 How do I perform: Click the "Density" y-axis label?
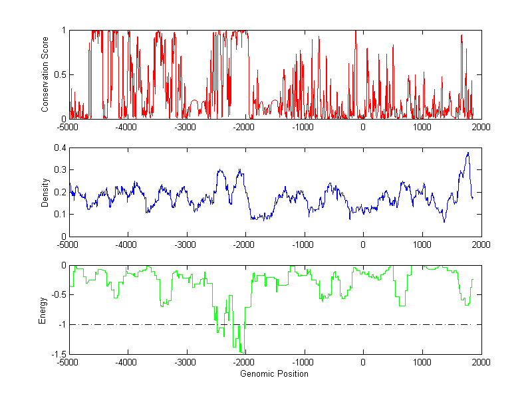(x=45, y=192)
